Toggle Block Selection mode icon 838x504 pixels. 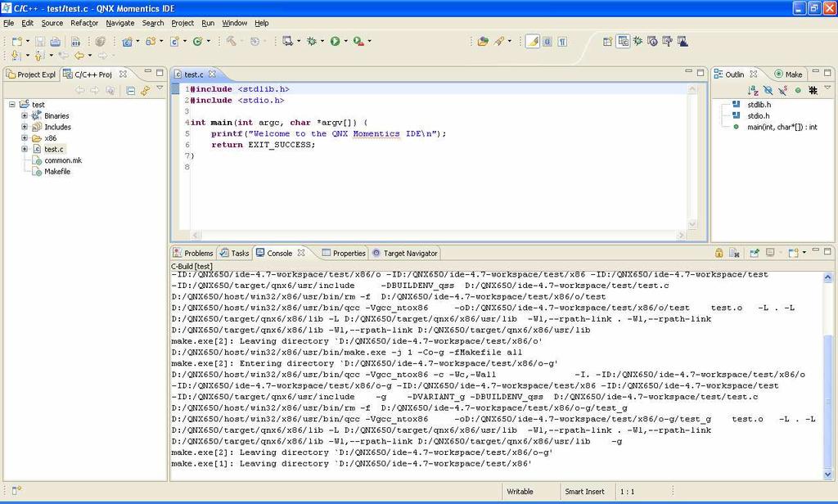[x=547, y=42]
